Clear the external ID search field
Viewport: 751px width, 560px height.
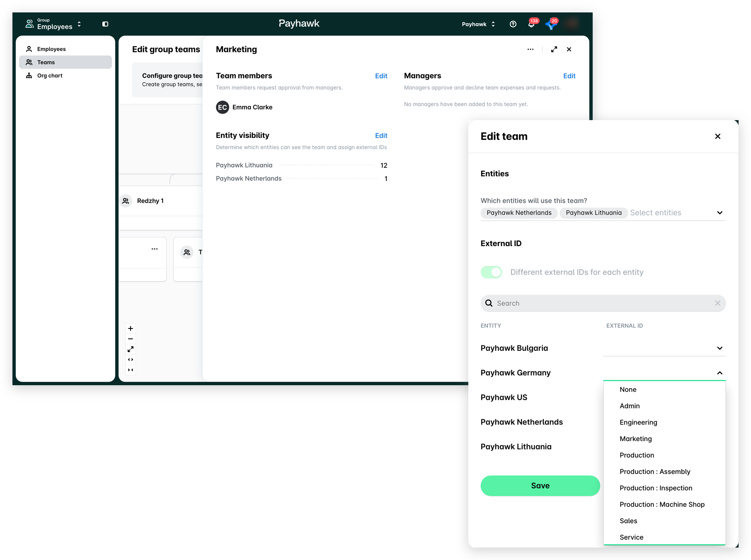pyautogui.click(x=718, y=303)
